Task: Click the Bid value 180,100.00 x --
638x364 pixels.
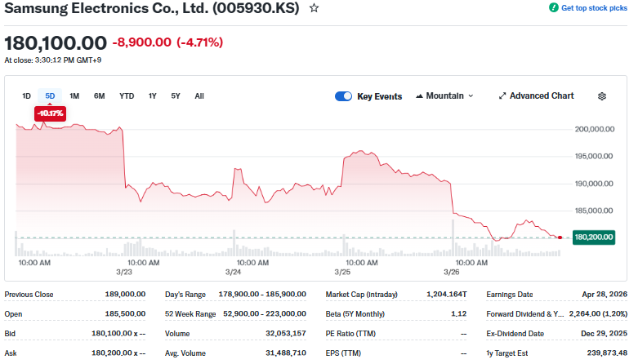Action: tap(118, 334)
